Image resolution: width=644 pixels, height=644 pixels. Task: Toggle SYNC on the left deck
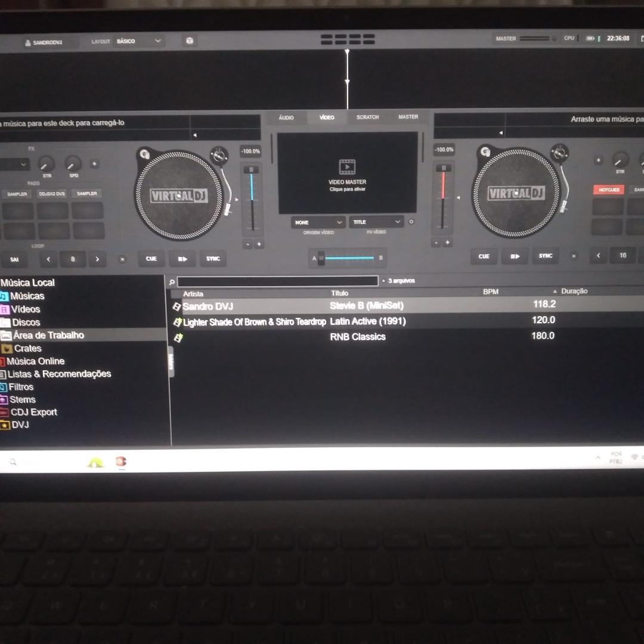pyautogui.click(x=213, y=259)
